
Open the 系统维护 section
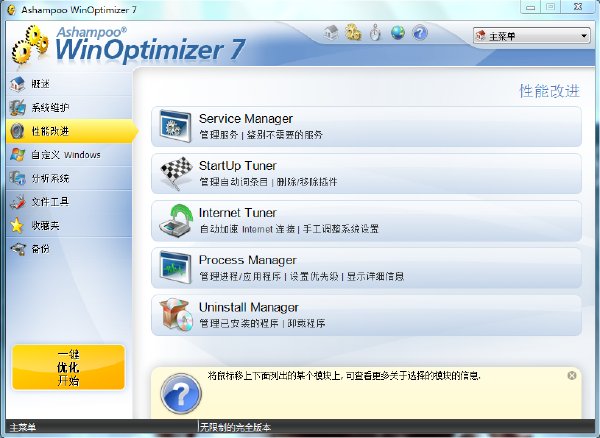coord(69,107)
